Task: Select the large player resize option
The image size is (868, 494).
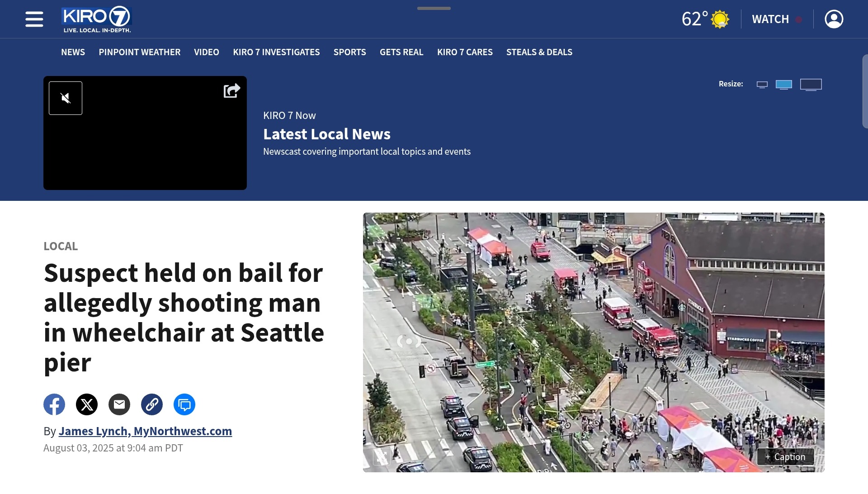Action: click(x=811, y=85)
